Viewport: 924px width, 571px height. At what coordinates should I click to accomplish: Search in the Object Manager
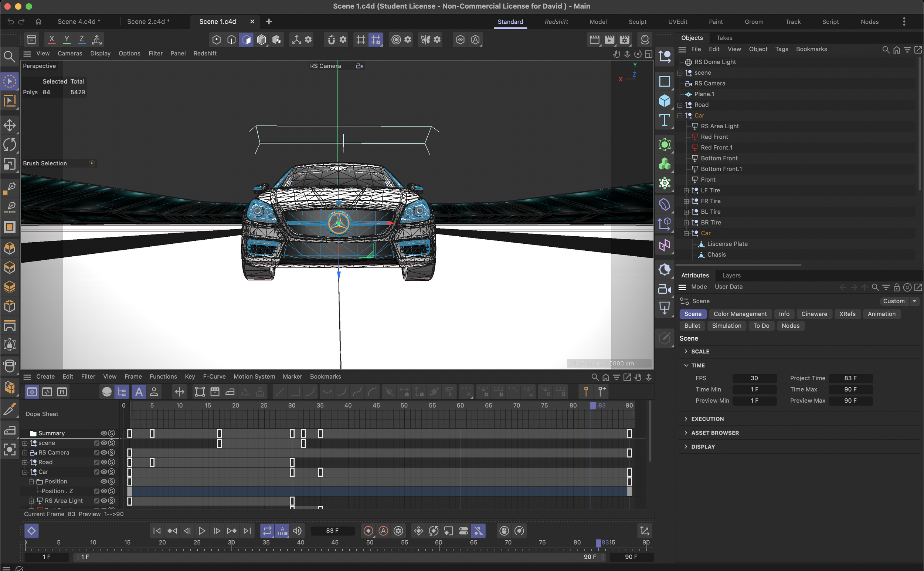pos(885,50)
